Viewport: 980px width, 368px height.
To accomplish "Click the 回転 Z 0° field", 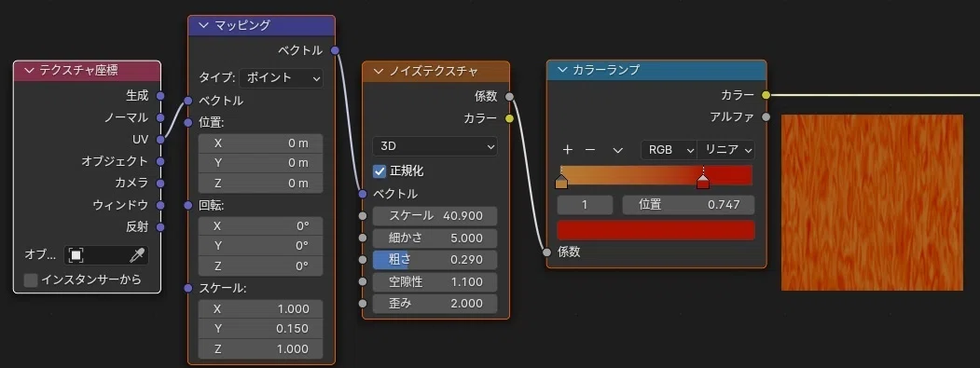I will pos(261,266).
